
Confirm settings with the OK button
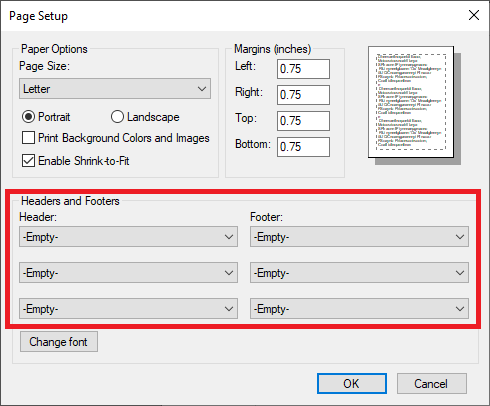(352, 384)
